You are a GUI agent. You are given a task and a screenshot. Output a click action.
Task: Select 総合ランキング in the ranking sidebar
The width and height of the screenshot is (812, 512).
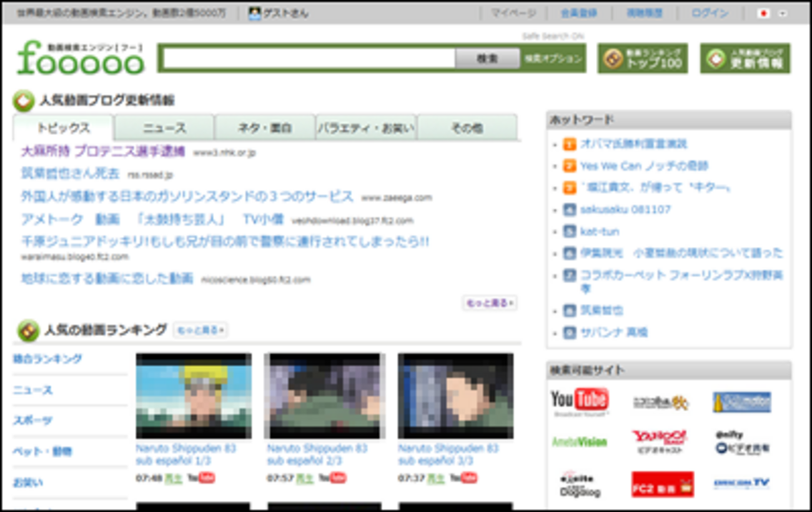coord(47,359)
